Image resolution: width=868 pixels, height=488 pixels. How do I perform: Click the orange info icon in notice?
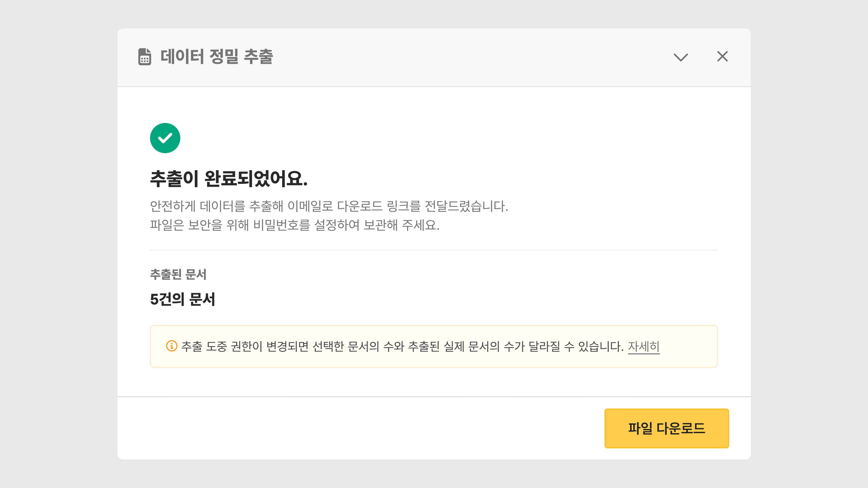[x=172, y=346]
